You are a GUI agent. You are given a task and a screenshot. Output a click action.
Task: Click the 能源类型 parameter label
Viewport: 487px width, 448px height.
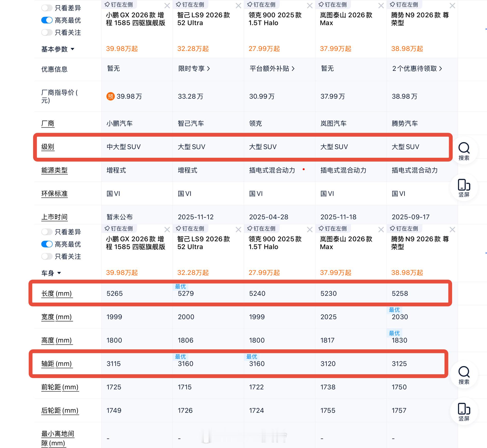[54, 170]
